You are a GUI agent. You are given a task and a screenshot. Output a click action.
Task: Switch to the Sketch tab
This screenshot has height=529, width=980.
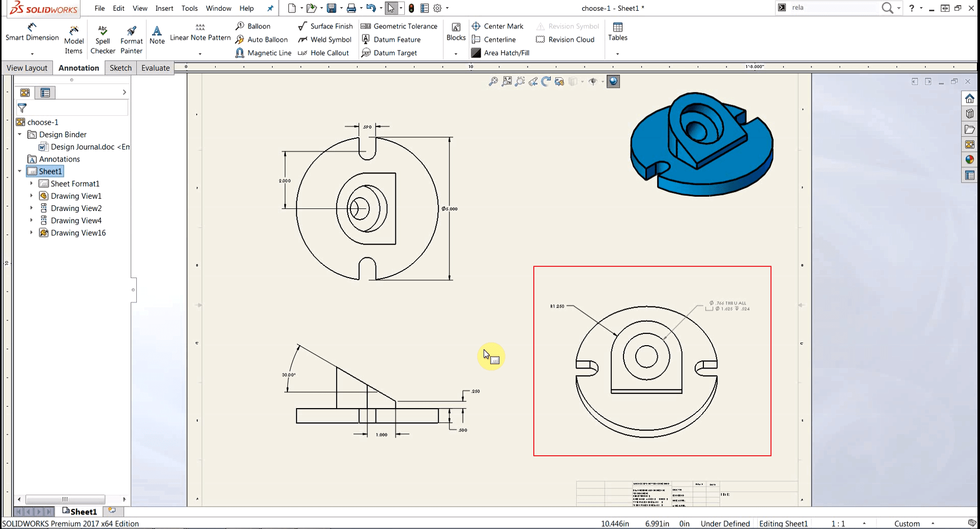coord(120,67)
